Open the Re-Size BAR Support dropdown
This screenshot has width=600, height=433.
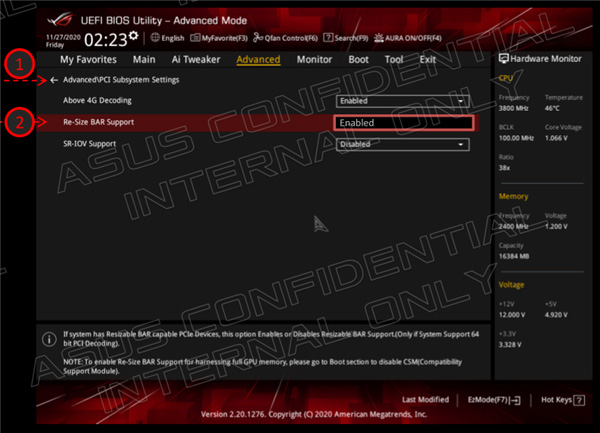click(x=403, y=122)
